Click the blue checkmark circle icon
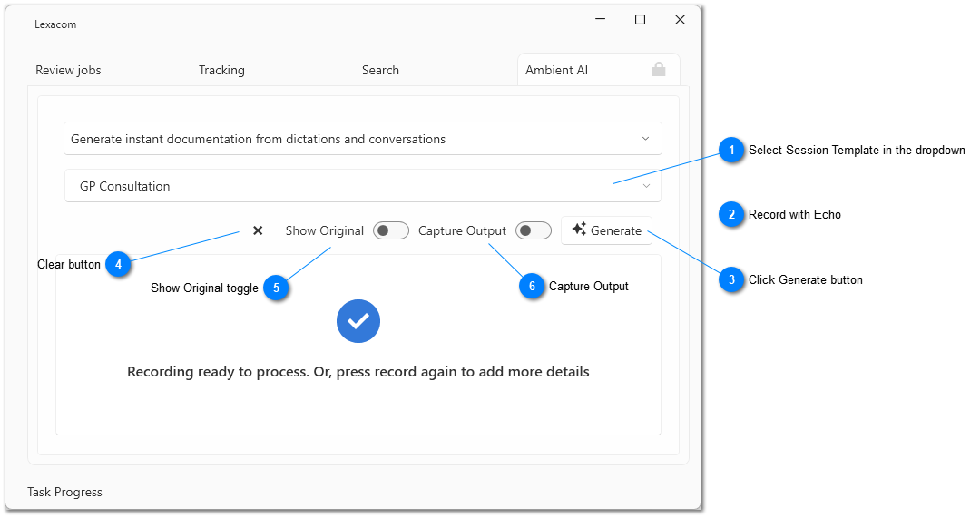Image resolution: width=980 pixels, height=518 pixels. (x=358, y=321)
